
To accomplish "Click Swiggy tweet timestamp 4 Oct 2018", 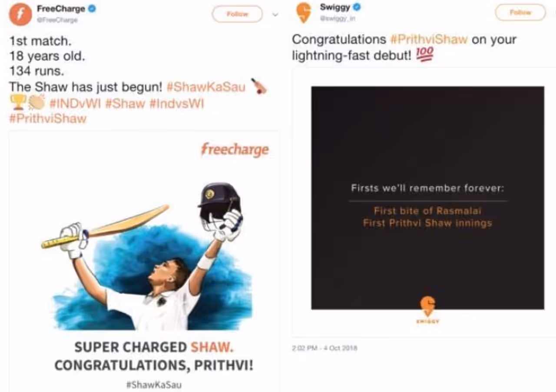I will 324,348.
